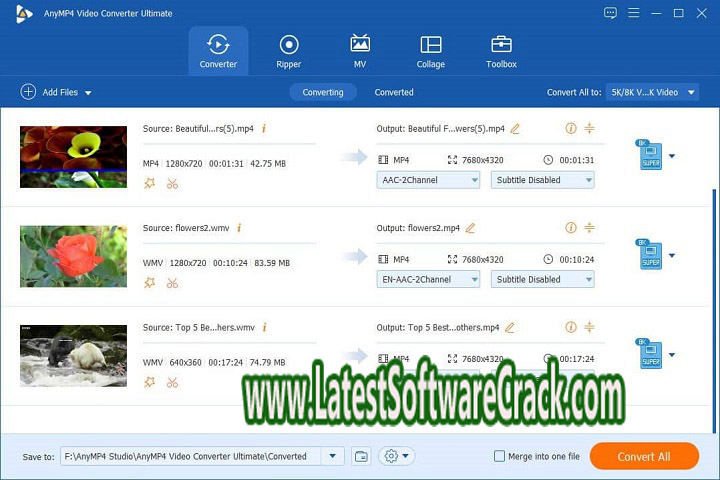This screenshot has width=720, height=480.
Task: Rename output Top 5 Best...others.mp4 with the pencil icon
Action: point(510,328)
